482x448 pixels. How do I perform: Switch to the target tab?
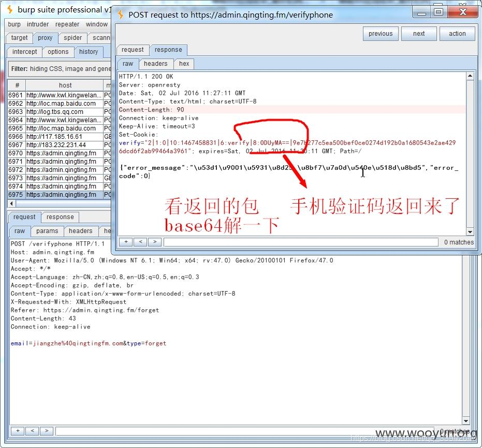(19, 38)
